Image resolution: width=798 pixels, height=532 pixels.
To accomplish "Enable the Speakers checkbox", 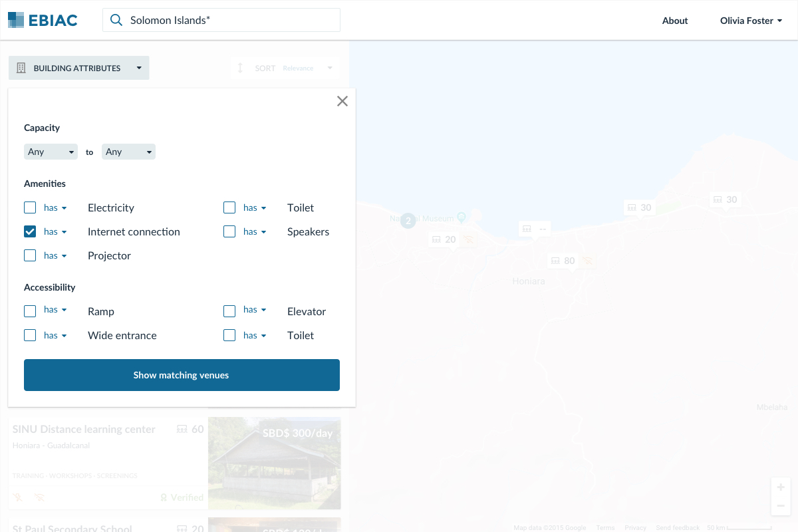I will (229, 231).
